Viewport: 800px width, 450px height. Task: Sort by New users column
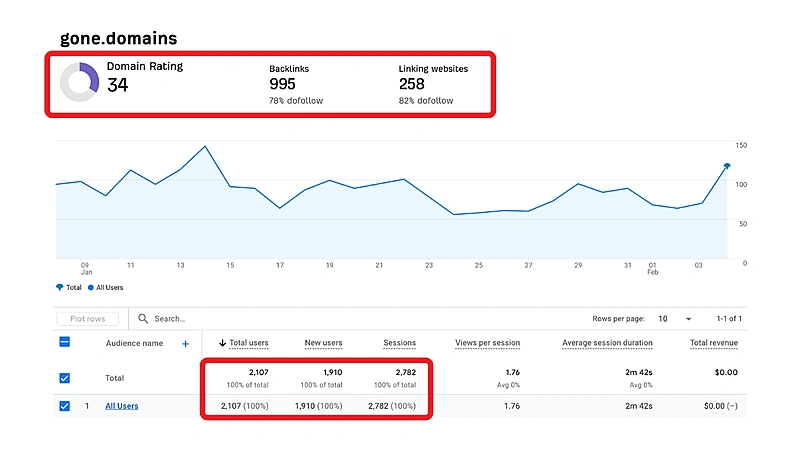[x=323, y=343]
